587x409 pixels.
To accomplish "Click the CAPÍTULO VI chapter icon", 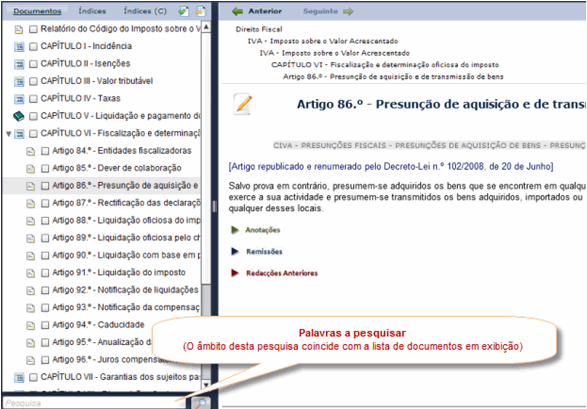I will 19,134.
